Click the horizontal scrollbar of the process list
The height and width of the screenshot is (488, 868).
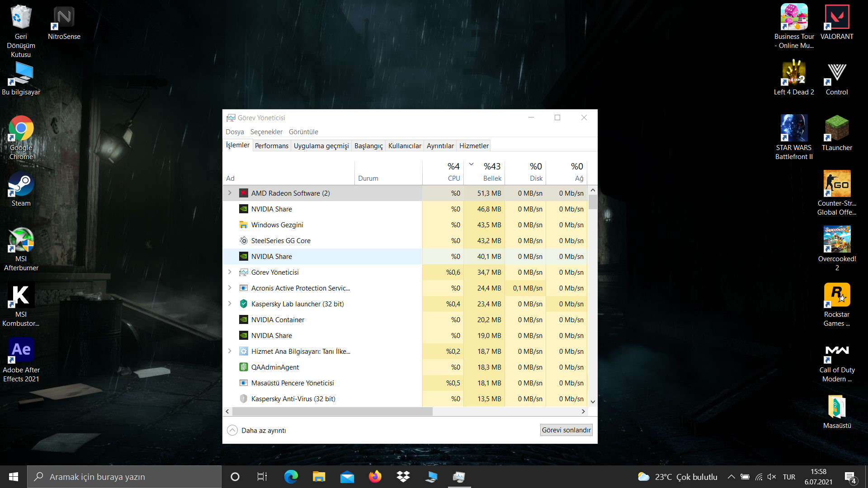332,412
